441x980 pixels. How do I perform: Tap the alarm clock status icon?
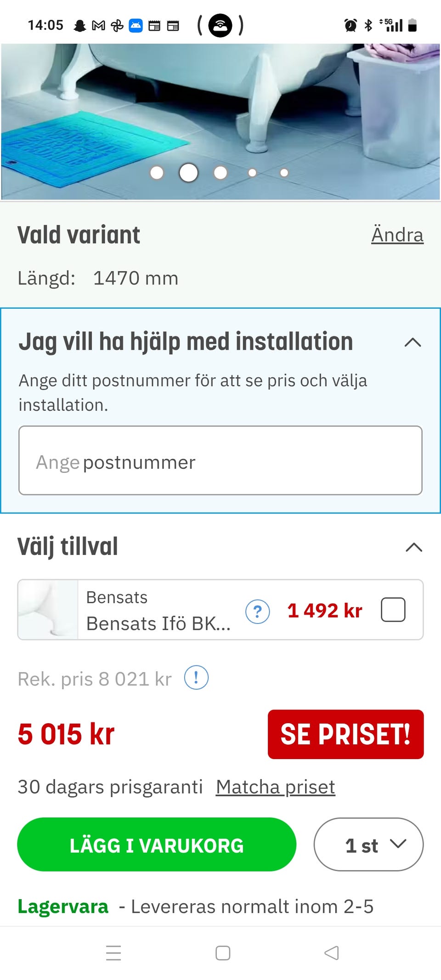[x=351, y=25]
